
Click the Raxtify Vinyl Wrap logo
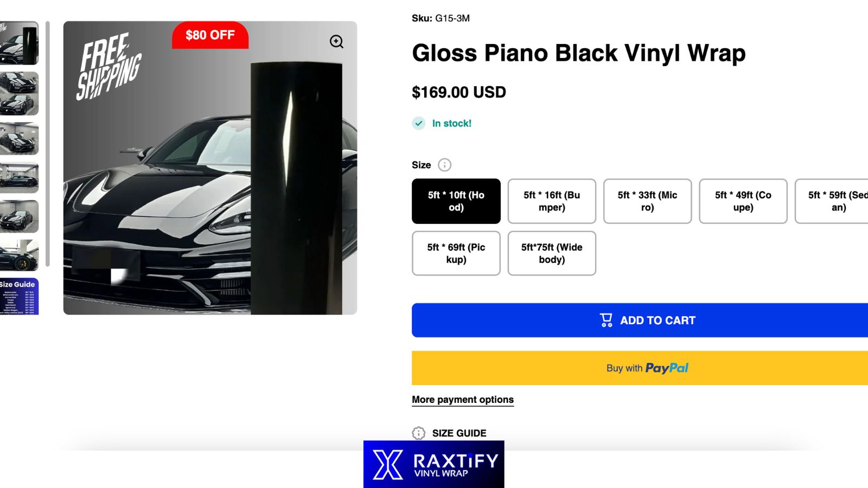tap(434, 464)
